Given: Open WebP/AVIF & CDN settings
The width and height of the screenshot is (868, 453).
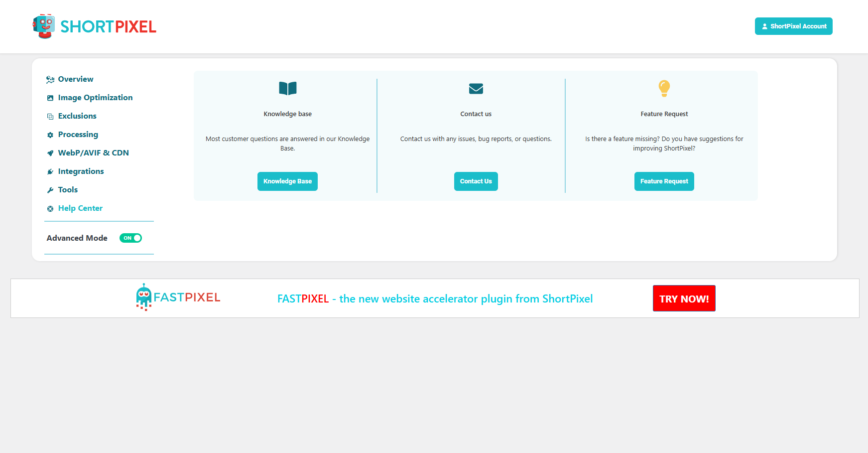Looking at the screenshot, I should point(94,153).
